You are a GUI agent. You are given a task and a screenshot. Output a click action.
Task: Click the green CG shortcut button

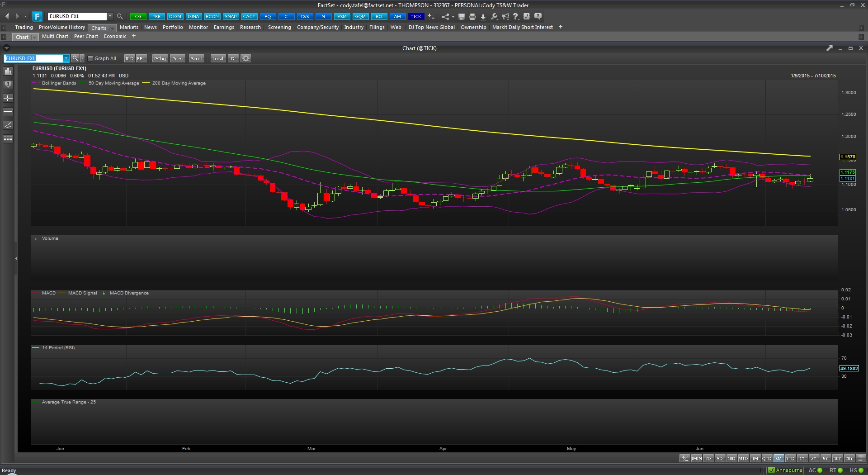click(138, 16)
